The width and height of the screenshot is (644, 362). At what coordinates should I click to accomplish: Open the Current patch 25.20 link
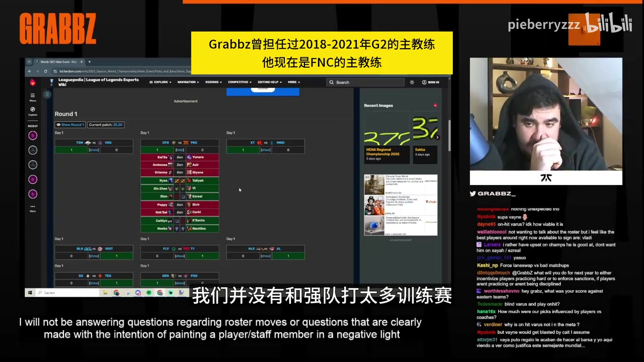click(x=118, y=125)
